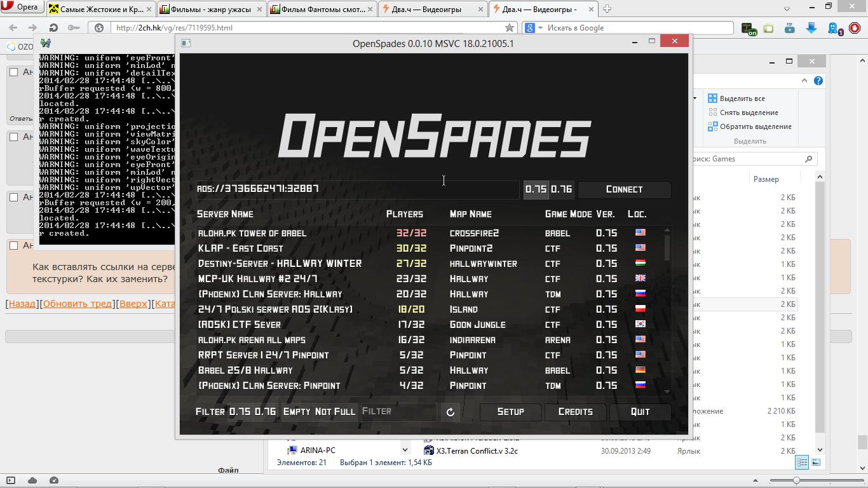The width and height of the screenshot is (868, 488).
Task: Click the server address input field
Action: (357, 189)
